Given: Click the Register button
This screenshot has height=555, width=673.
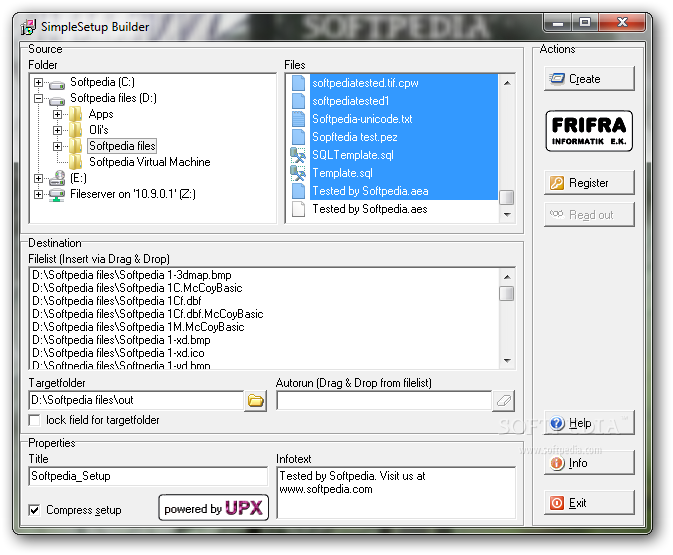Looking at the screenshot, I should (x=589, y=183).
